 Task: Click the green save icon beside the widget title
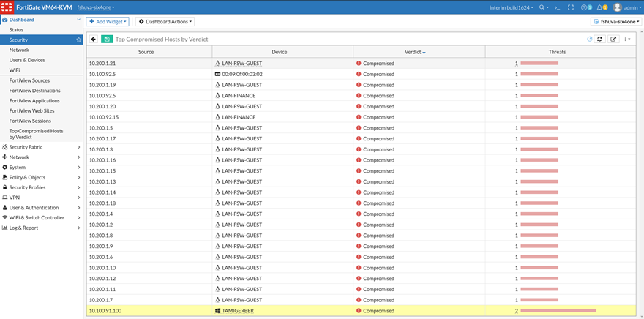click(x=108, y=39)
